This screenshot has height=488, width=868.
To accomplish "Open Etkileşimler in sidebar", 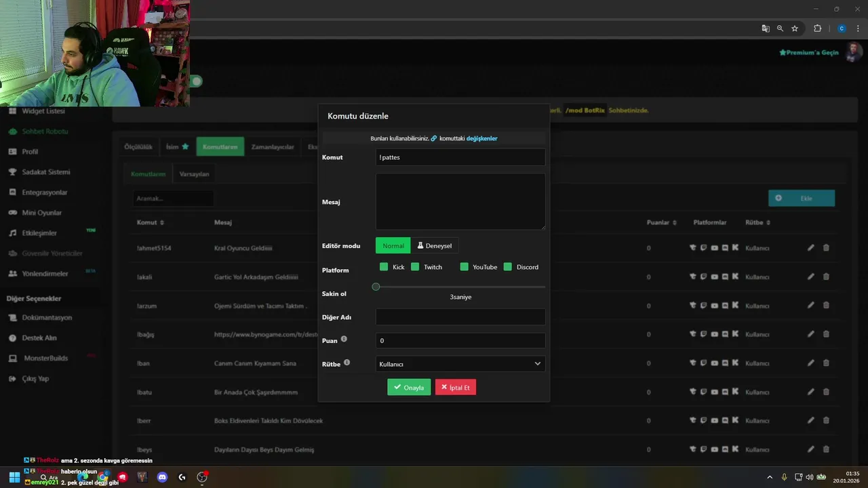I will 39,233.
